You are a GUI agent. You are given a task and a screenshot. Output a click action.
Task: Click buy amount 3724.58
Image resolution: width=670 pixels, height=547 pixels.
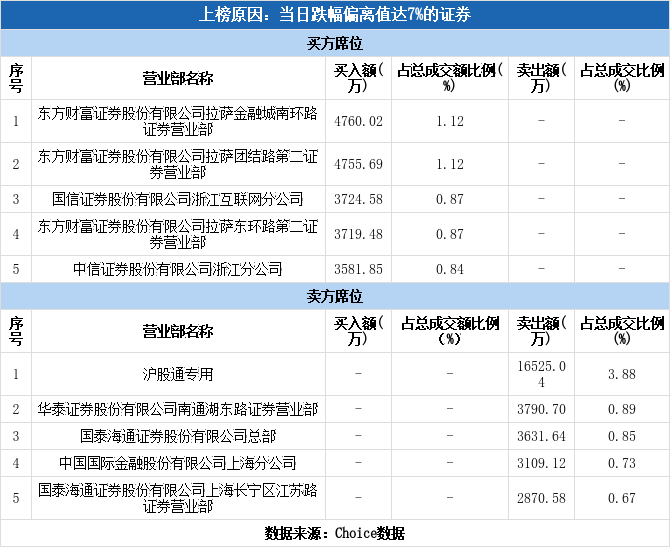(x=358, y=199)
